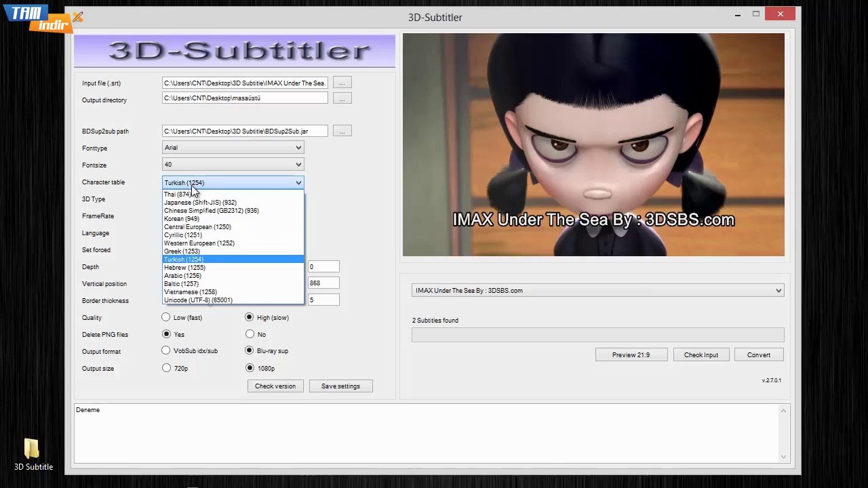The height and width of the screenshot is (488, 868).
Task: Open the Fonttype dropdown showing Arial
Action: pyautogui.click(x=233, y=148)
